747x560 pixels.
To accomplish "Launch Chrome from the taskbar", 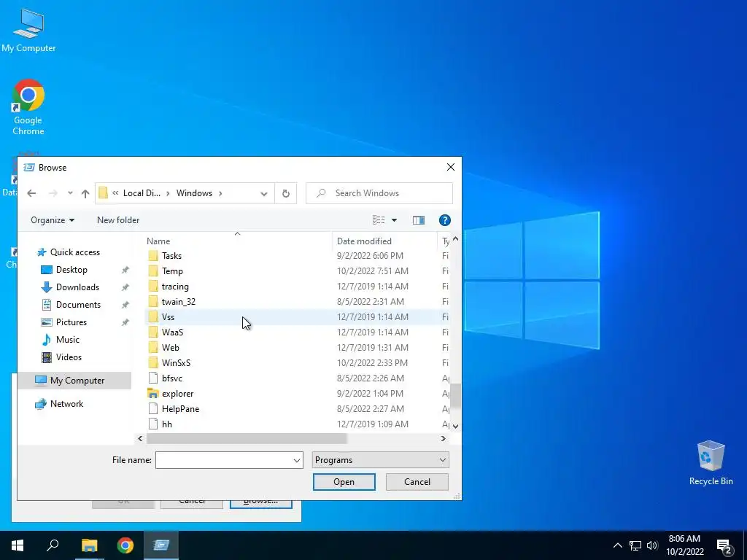I will [x=125, y=545].
